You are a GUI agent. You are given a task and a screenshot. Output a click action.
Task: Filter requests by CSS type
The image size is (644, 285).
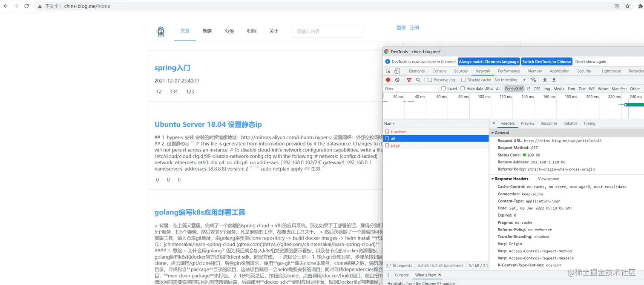coord(537,89)
